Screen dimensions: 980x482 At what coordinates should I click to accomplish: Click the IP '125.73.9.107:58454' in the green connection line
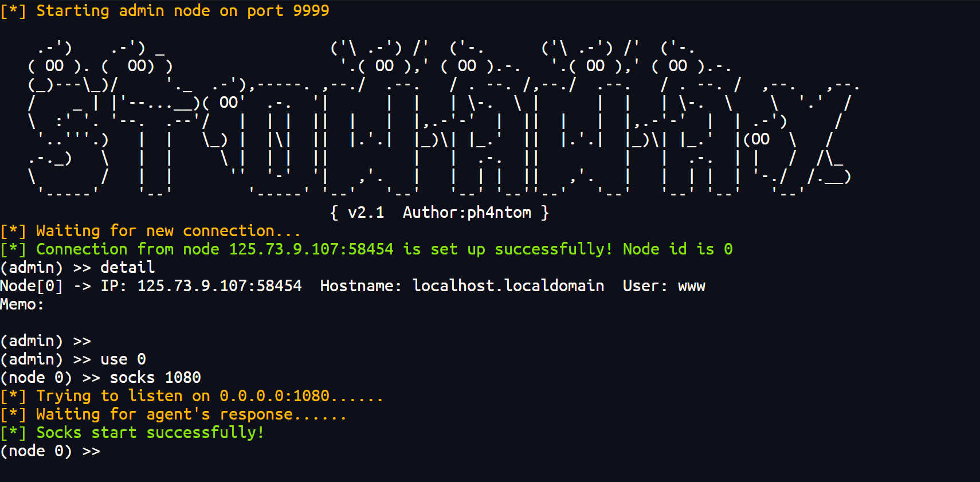[x=311, y=249]
